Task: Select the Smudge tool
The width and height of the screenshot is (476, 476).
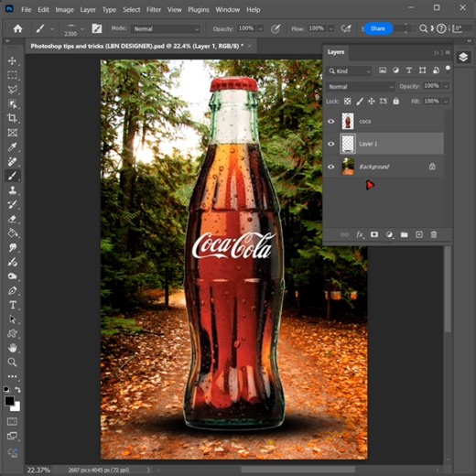Action: pyautogui.click(x=12, y=247)
